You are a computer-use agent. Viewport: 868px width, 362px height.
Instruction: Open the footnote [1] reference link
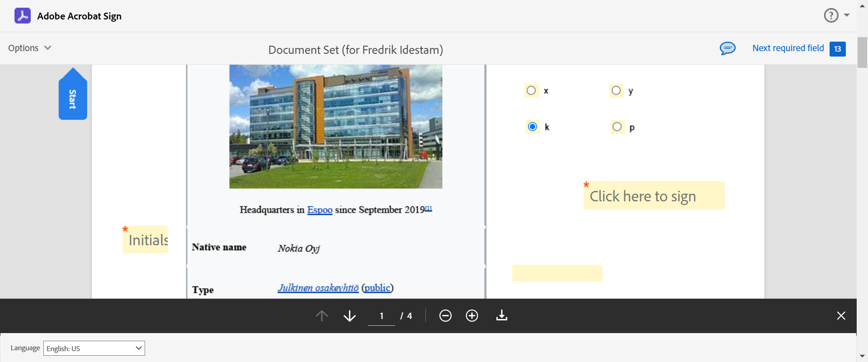point(429,209)
